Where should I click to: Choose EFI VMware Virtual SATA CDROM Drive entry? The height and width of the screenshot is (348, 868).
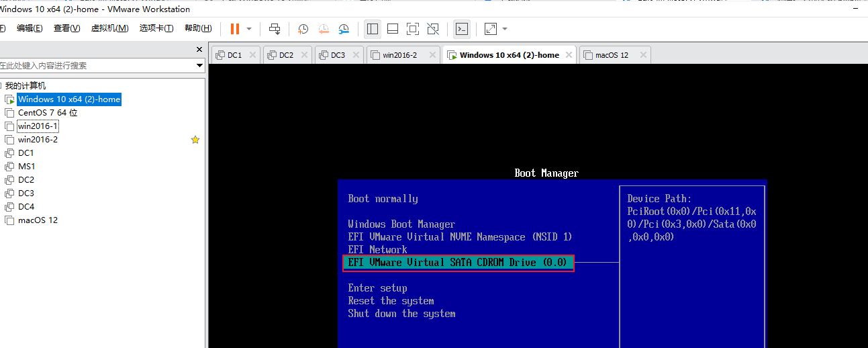[x=459, y=263]
